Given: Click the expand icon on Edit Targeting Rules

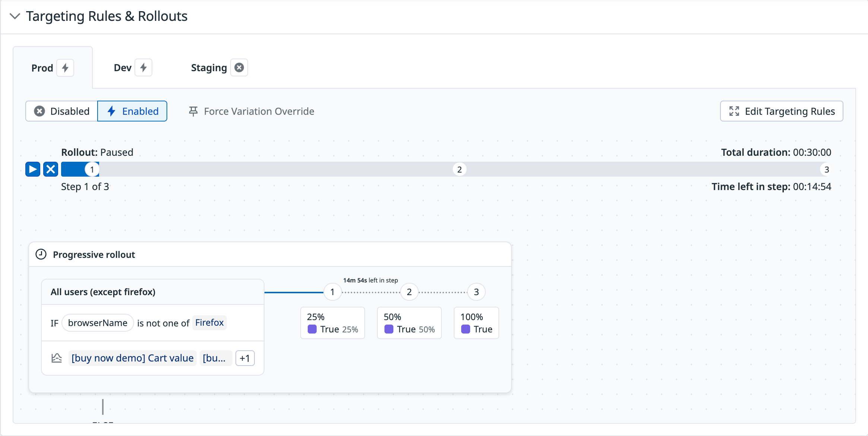Looking at the screenshot, I should (734, 111).
